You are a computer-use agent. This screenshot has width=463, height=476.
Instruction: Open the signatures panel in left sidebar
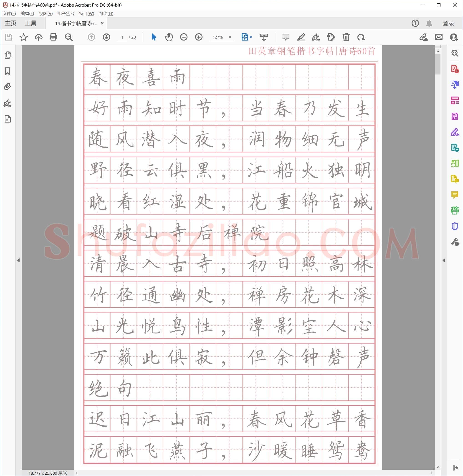click(x=8, y=103)
